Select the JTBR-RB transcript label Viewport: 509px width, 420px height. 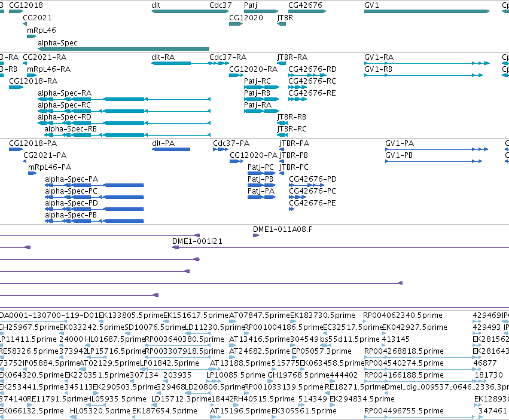tap(291, 117)
